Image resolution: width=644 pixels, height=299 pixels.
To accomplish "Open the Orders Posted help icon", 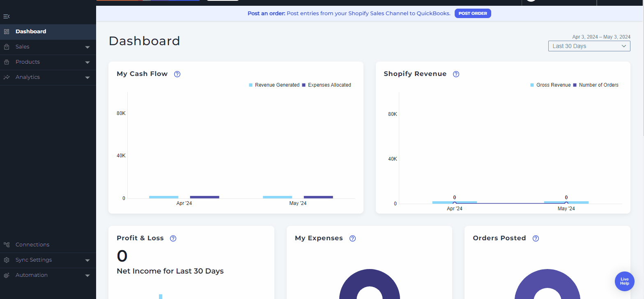I will 536,238.
